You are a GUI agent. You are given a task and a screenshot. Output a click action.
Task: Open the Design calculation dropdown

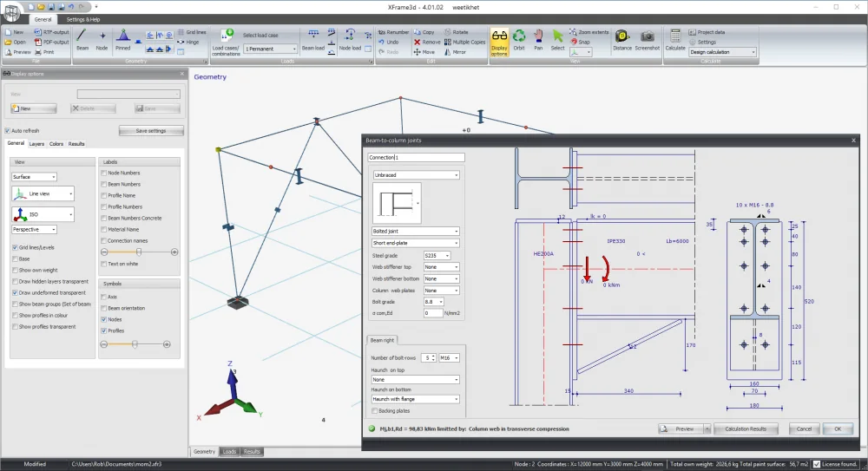tap(722, 52)
